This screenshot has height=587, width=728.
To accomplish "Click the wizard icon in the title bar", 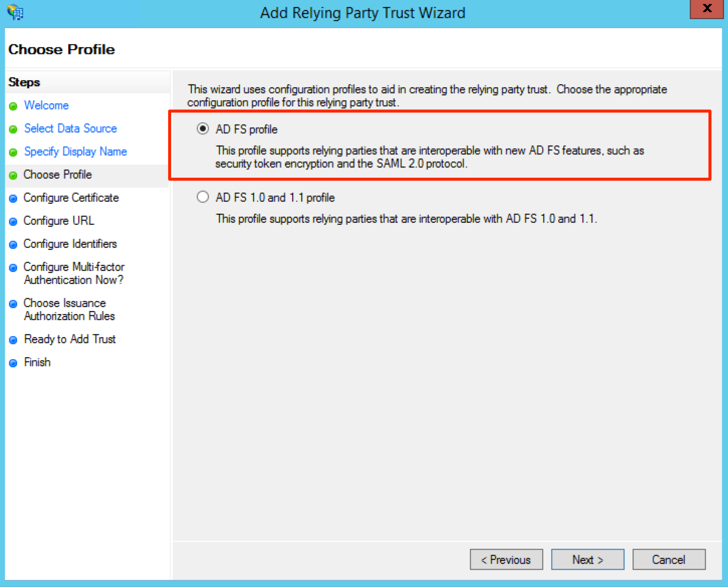I will 16,12.
